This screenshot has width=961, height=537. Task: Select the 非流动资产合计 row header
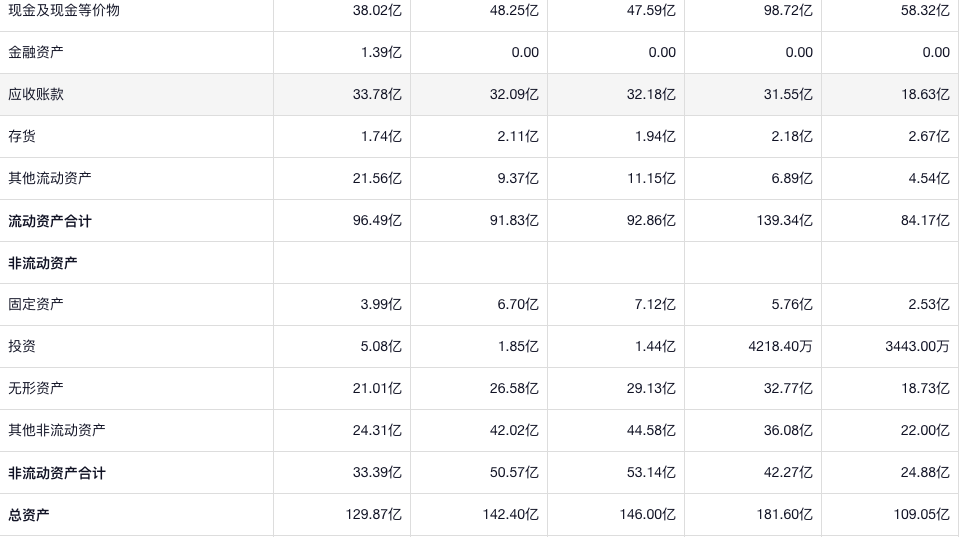pos(57,473)
